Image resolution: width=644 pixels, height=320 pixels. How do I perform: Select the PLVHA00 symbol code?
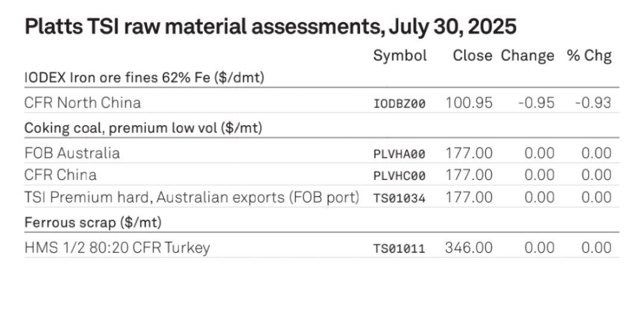(x=399, y=154)
